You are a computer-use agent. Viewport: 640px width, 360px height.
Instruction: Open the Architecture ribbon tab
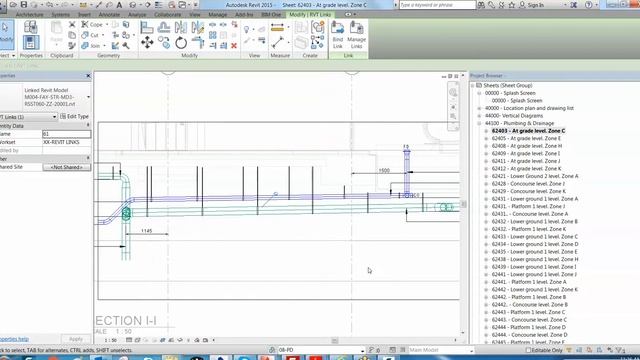(x=29, y=15)
